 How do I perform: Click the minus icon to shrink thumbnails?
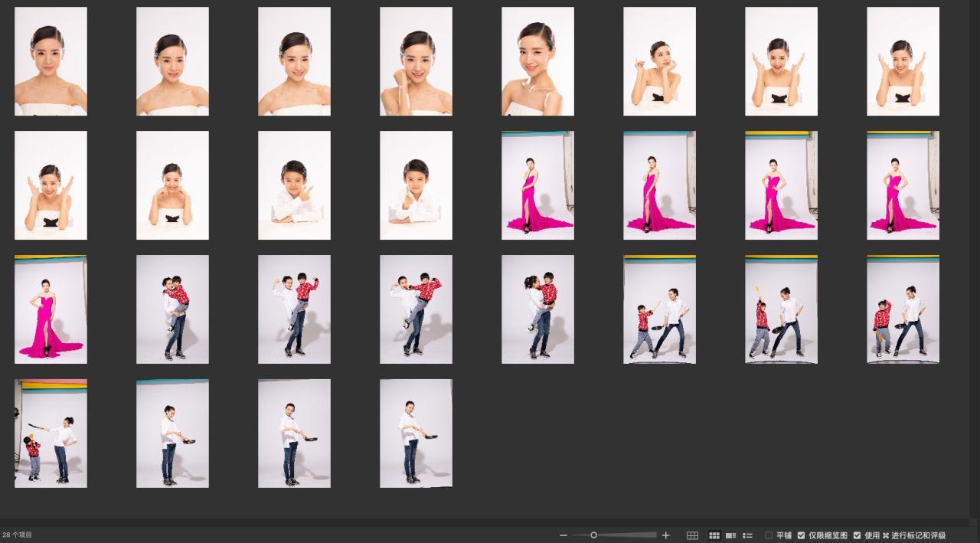pyautogui.click(x=563, y=535)
